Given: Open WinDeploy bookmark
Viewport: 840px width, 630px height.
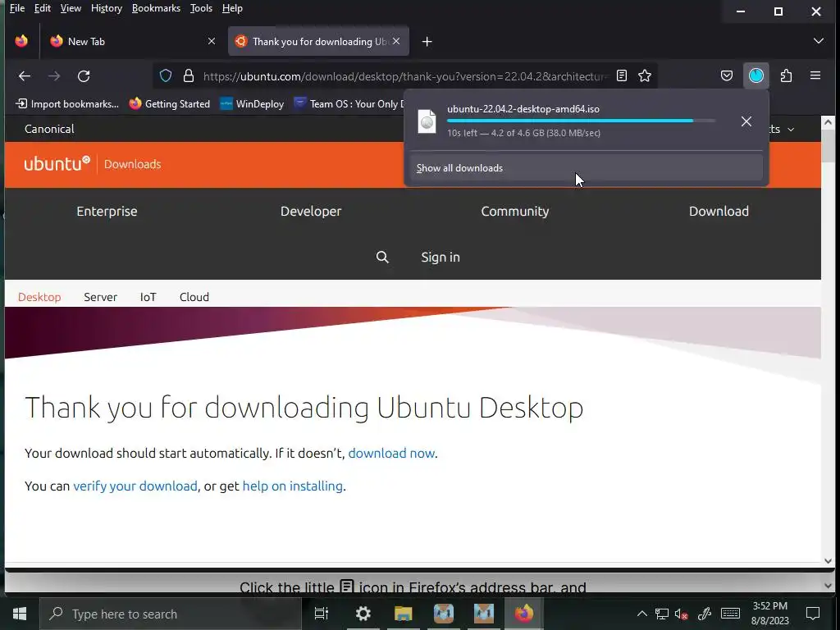Looking at the screenshot, I should (252, 104).
